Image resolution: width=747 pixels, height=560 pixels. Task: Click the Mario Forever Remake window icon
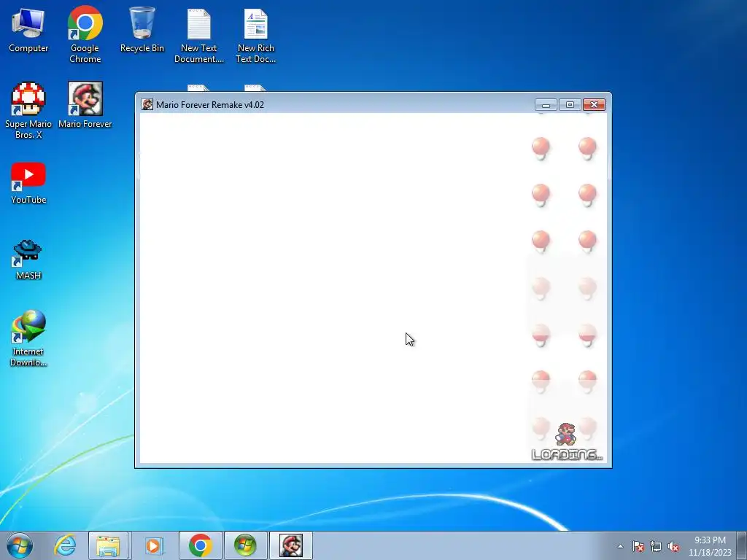tap(147, 105)
